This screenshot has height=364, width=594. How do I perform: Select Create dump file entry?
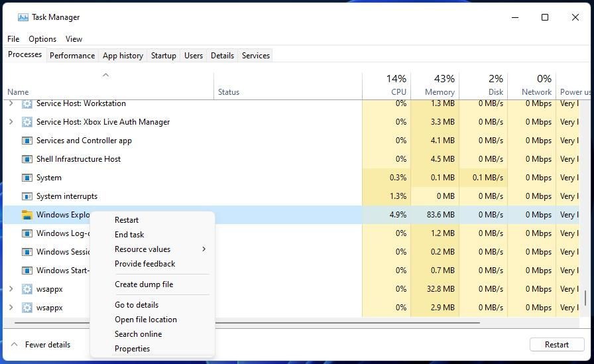click(x=144, y=284)
